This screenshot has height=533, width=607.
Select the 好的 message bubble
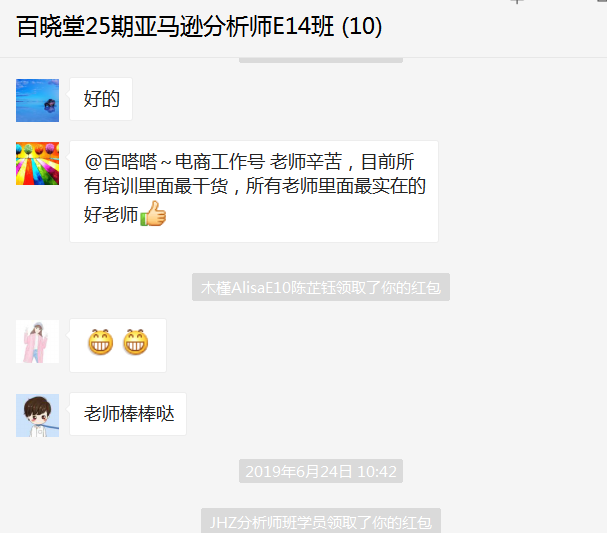101,99
